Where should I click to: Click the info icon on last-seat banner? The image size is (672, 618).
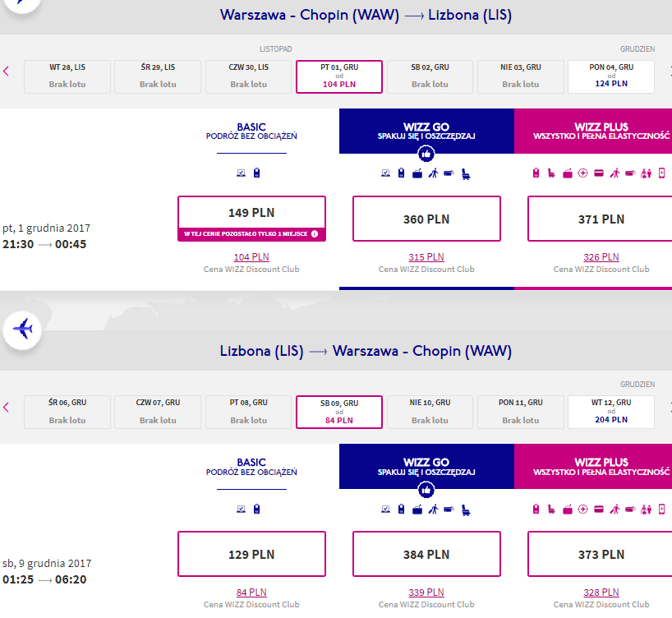pos(315,233)
